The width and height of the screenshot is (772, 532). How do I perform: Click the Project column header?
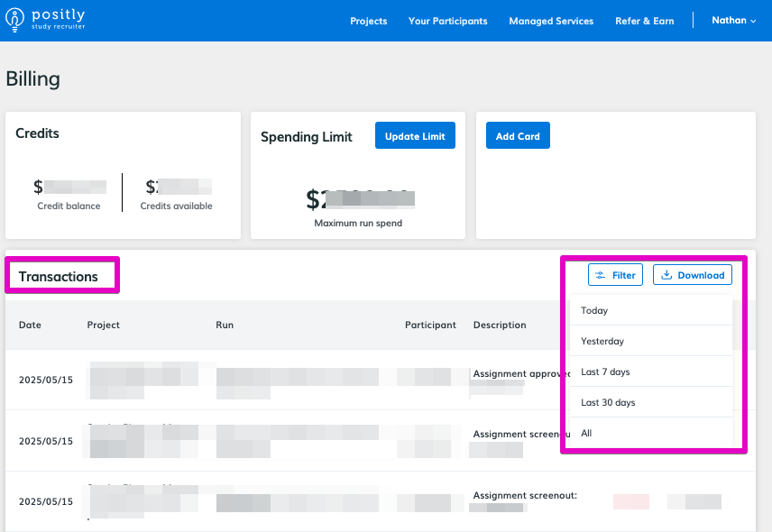[x=103, y=325]
